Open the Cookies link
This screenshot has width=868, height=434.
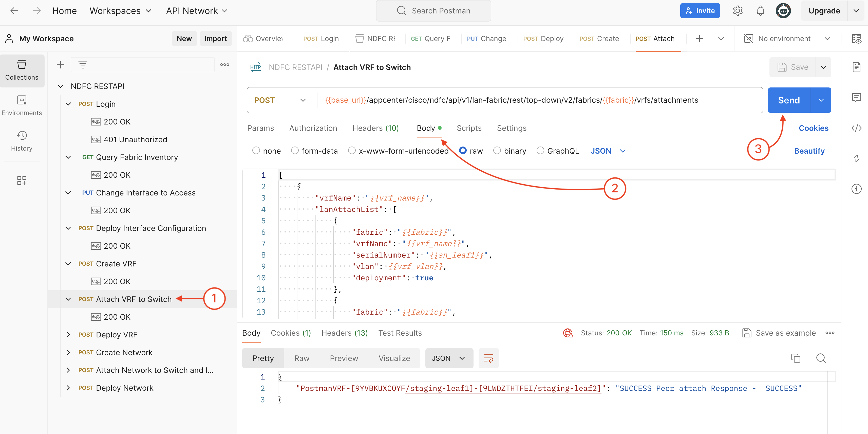click(814, 128)
